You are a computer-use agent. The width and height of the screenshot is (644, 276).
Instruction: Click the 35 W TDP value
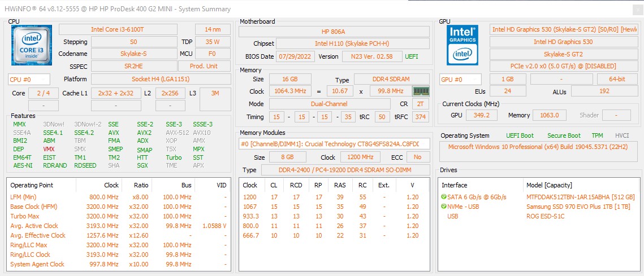pyautogui.click(x=212, y=42)
